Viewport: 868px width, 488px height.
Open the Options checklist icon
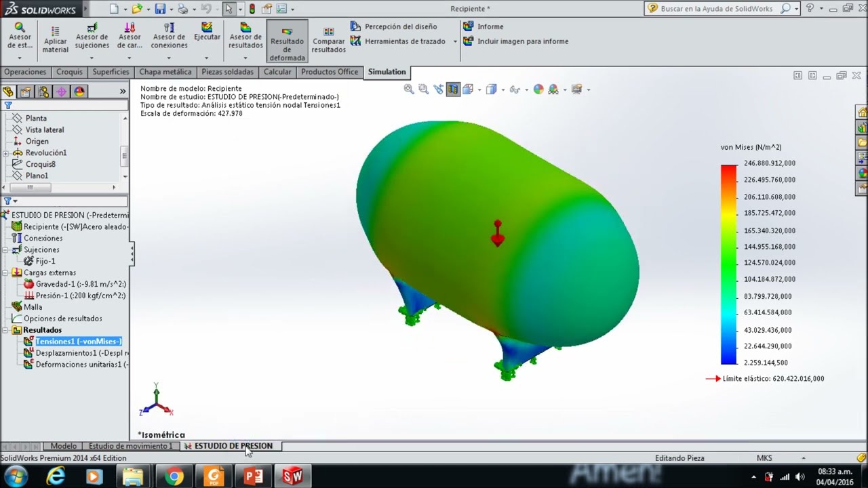pyautogui.click(x=281, y=9)
